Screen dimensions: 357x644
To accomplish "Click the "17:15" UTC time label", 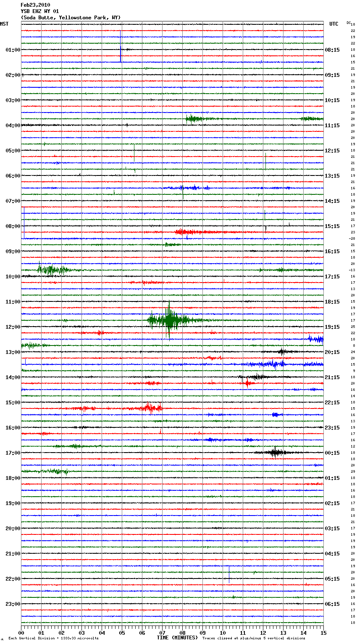I will coord(332,277).
